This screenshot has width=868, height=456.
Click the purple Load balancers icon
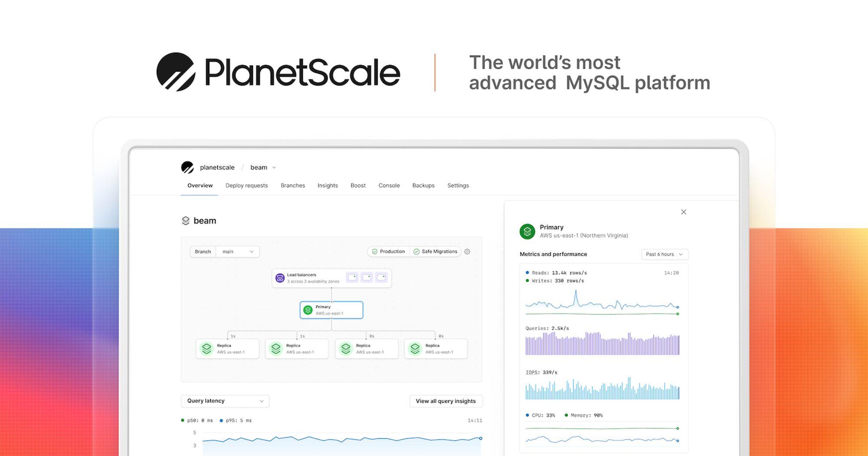[x=280, y=278]
